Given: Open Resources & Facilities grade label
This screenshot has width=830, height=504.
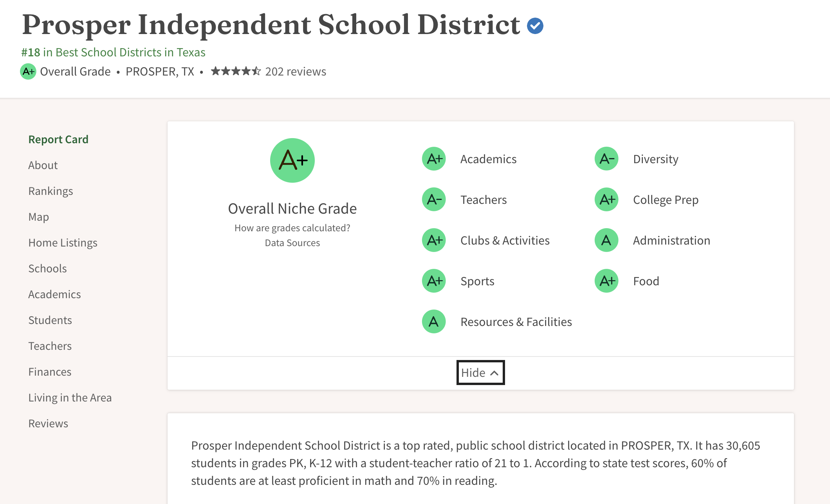Looking at the screenshot, I should pyautogui.click(x=516, y=322).
